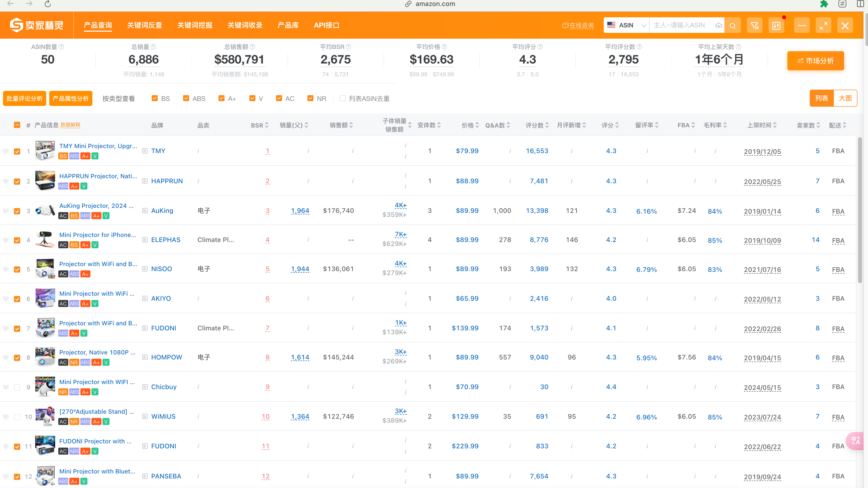Image resolution: width=868 pixels, height=488 pixels.
Task: Toggle the select-all header checkbox
Action: click(17, 125)
